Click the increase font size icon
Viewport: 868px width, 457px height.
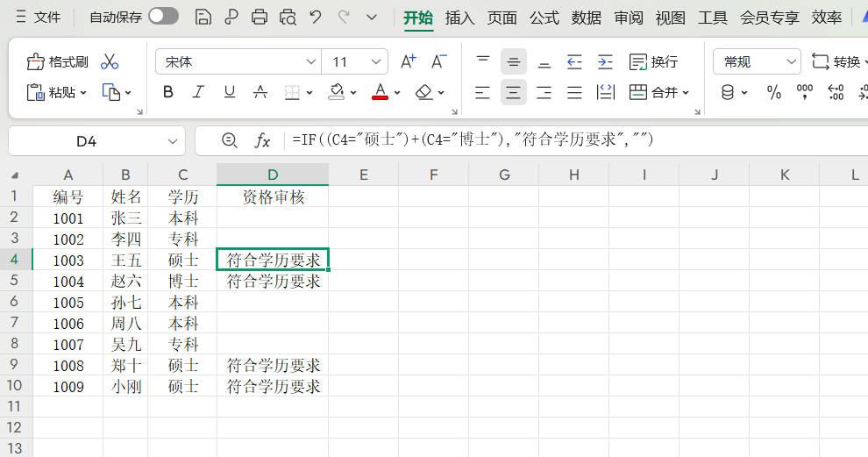click(x=408, y=61)
